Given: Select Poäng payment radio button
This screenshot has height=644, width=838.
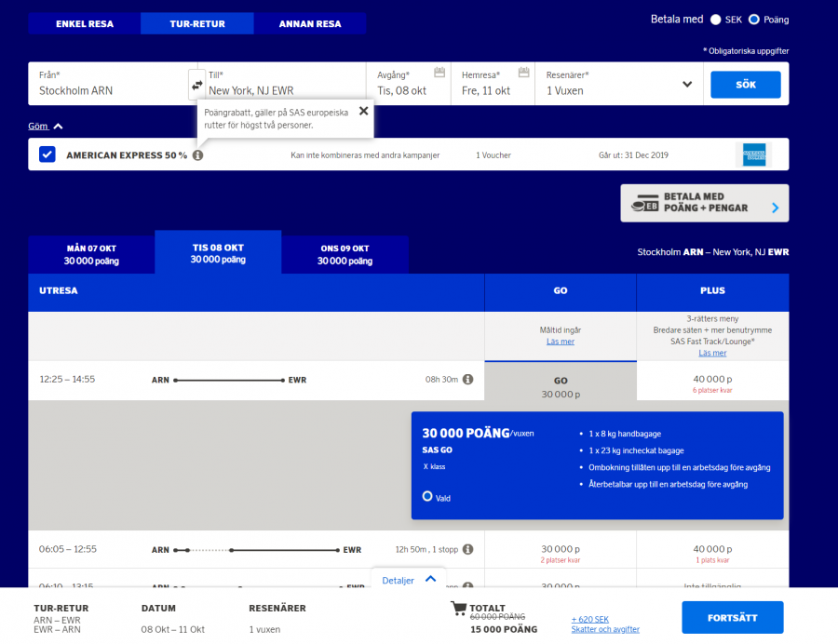Looking at the screenshot, I should click(754, 20).
